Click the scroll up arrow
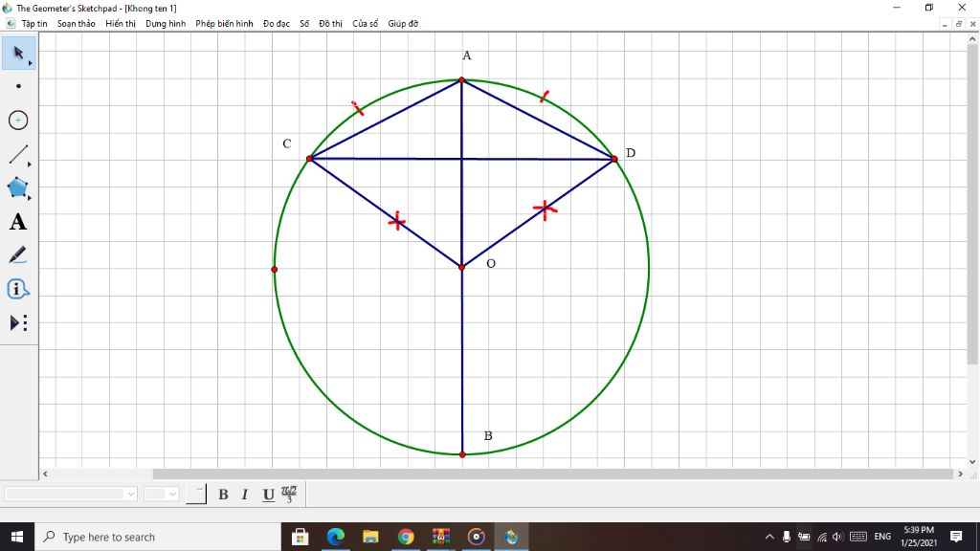 pyautogui.click(x=972, y=37)
